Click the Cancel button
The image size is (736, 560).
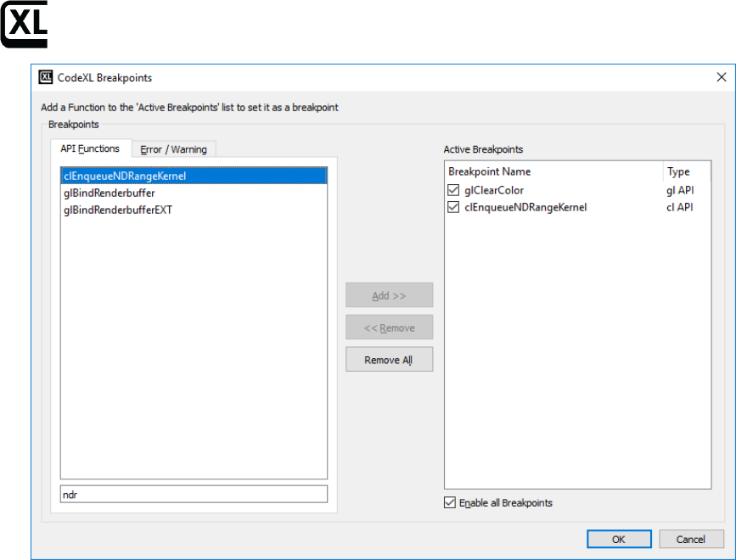(691, 539)
